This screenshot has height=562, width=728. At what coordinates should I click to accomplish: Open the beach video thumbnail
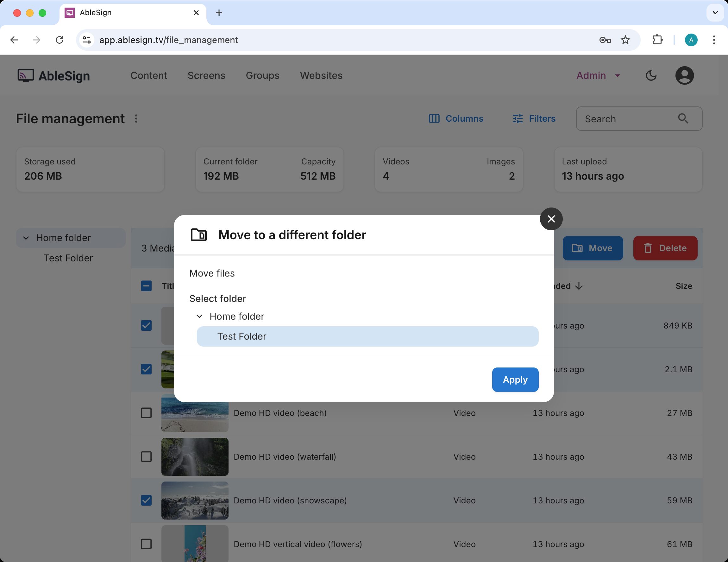tap(195, 413)
